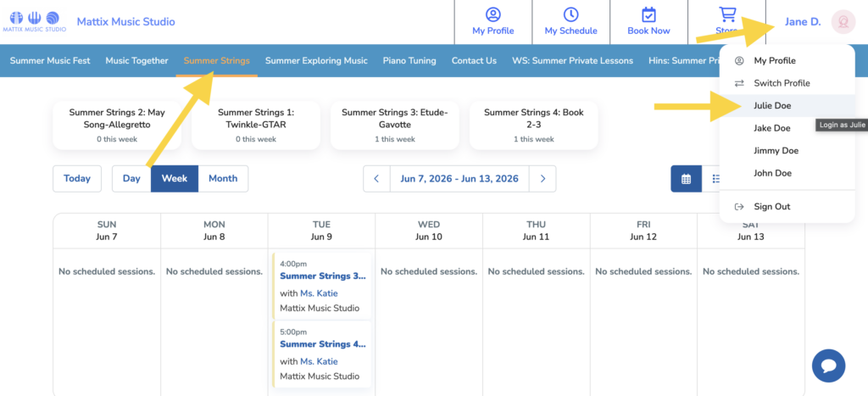Click the Jane D. user avatar
Viewport: 868px width, 396px height.
coord(843,22)
